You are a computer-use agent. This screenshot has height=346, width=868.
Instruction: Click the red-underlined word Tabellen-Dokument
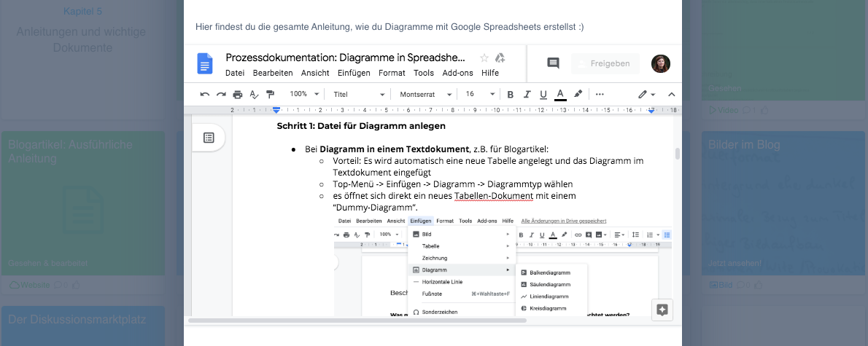[494, 196]
